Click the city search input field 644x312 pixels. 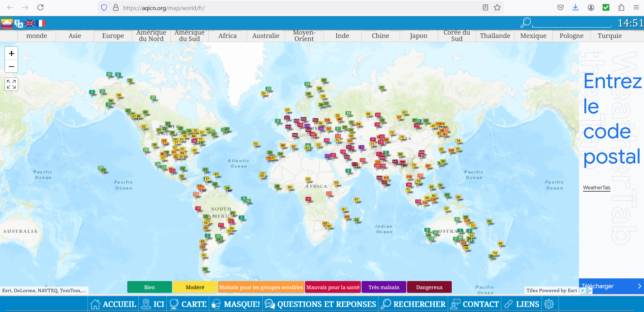click(x=572, y=24)
